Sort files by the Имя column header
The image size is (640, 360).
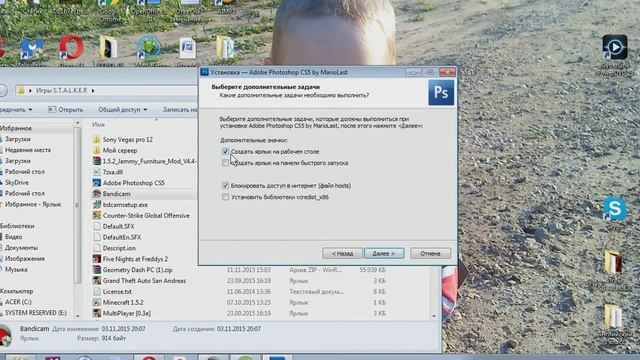98,124
